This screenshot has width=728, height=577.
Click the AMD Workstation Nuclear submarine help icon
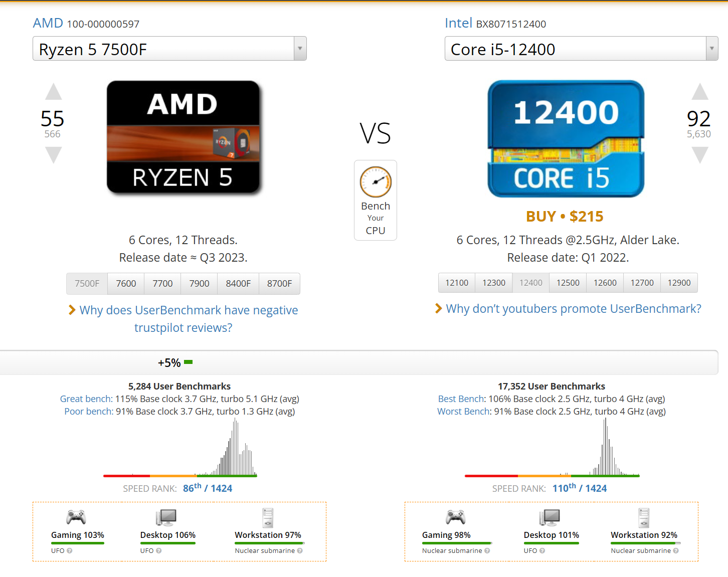(300, 550)
